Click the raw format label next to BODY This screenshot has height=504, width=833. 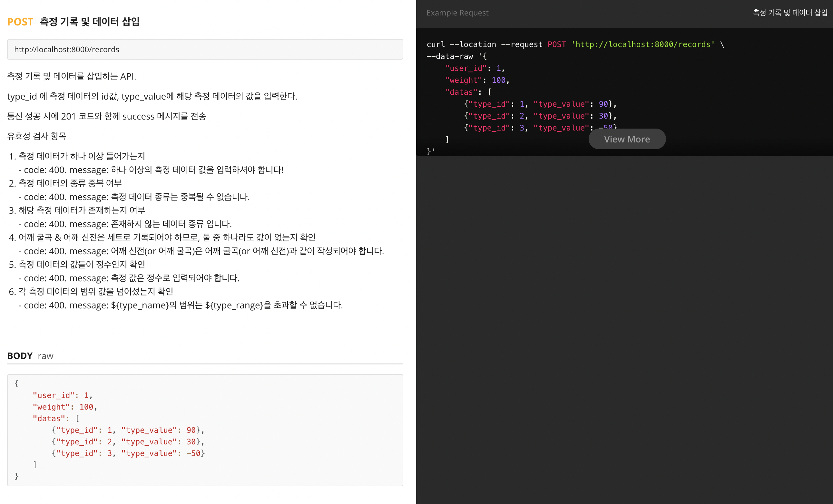45,356
